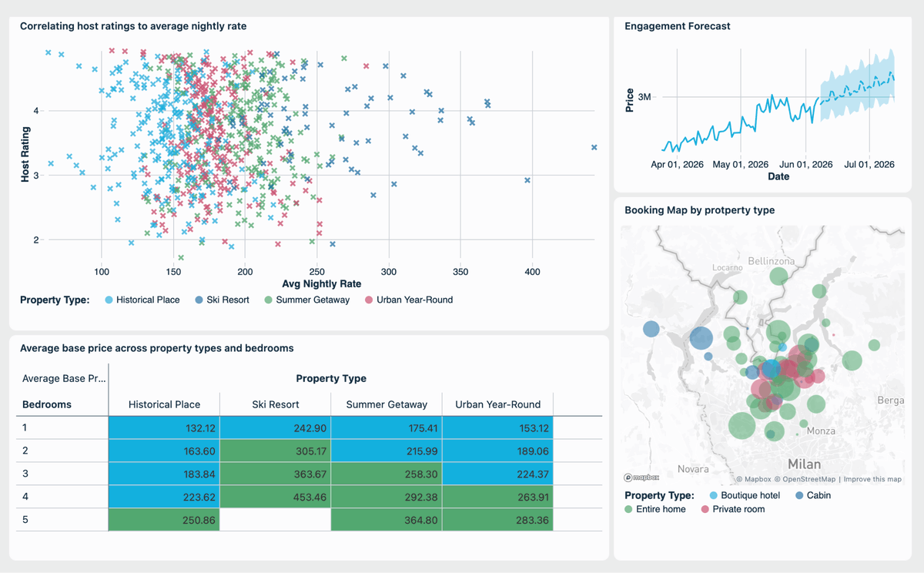Toggle Urban Year-Round in scatter chart legend
The height and width of the screenshot is (573, 924).
pyautogui.click(x=408, y=300)
